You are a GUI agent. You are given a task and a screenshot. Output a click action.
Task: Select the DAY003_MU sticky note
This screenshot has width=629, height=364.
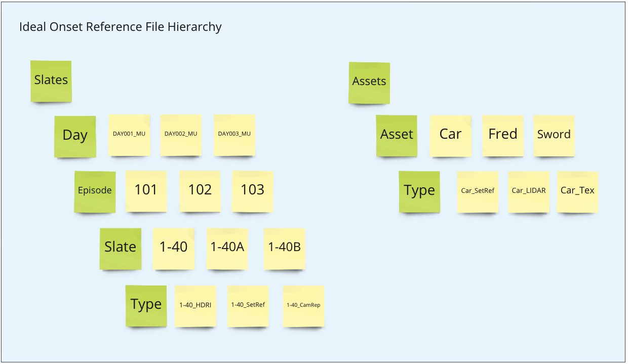[x=234, y=135]
